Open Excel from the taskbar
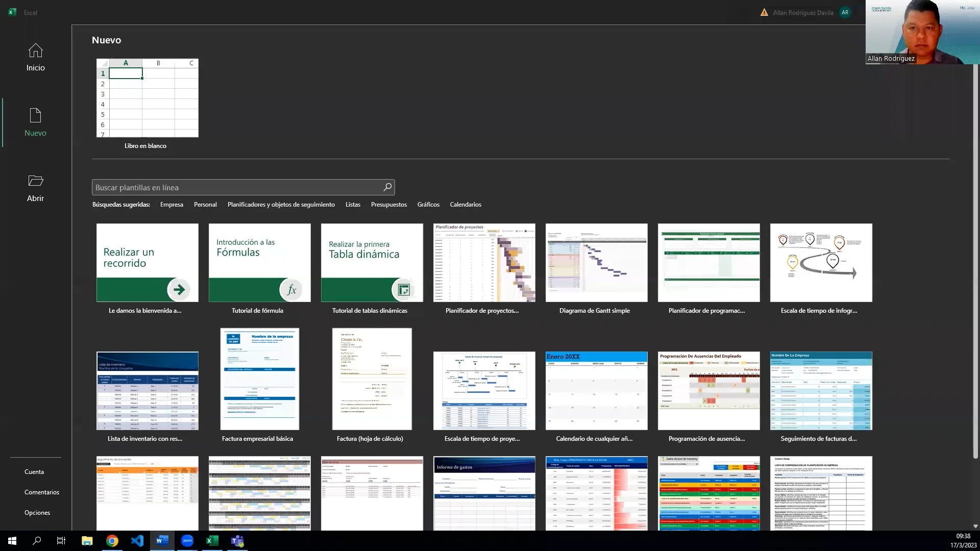Image resolution: width=980 pixels, height=551 pixels. (x=212, y=541)
